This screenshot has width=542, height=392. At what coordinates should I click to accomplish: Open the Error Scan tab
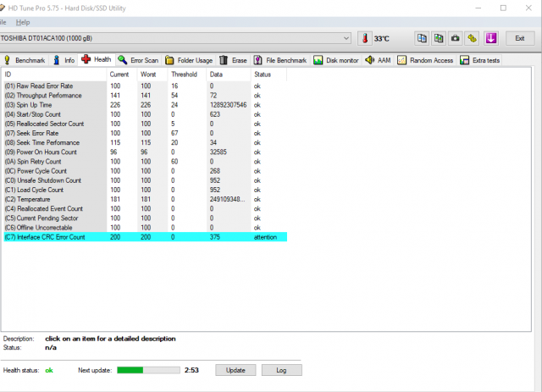pyautogui.click(x=138, y=60)
